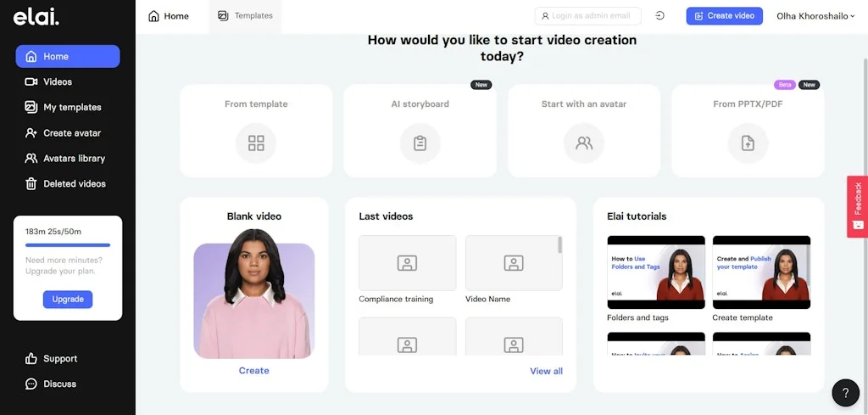Viewport: 868px width, 415px height.
Task: Click the Discuss chat bubble icon
Action: click(31, 384)
